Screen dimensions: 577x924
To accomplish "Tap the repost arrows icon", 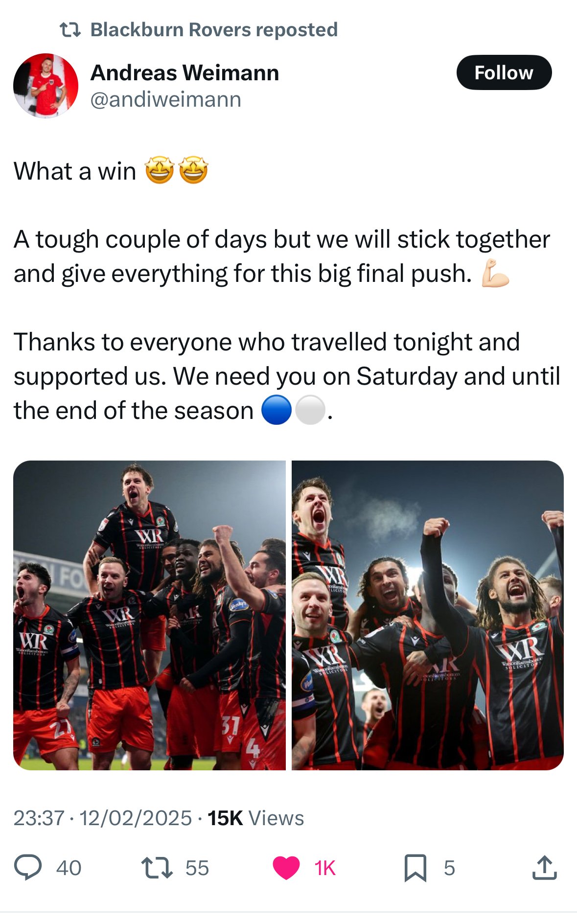I will tap(157, 868).
